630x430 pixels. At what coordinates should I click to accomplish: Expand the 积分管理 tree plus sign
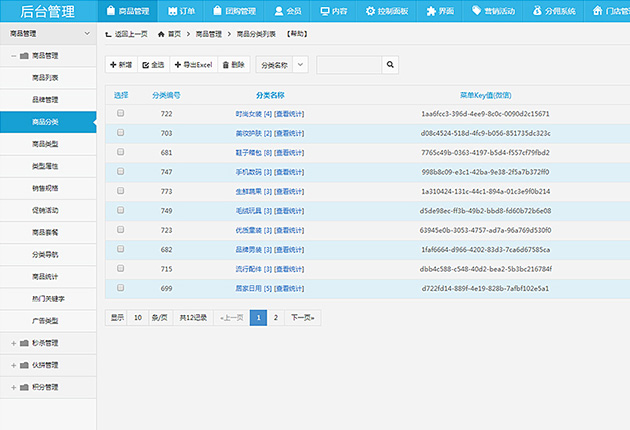pos(14,388)
